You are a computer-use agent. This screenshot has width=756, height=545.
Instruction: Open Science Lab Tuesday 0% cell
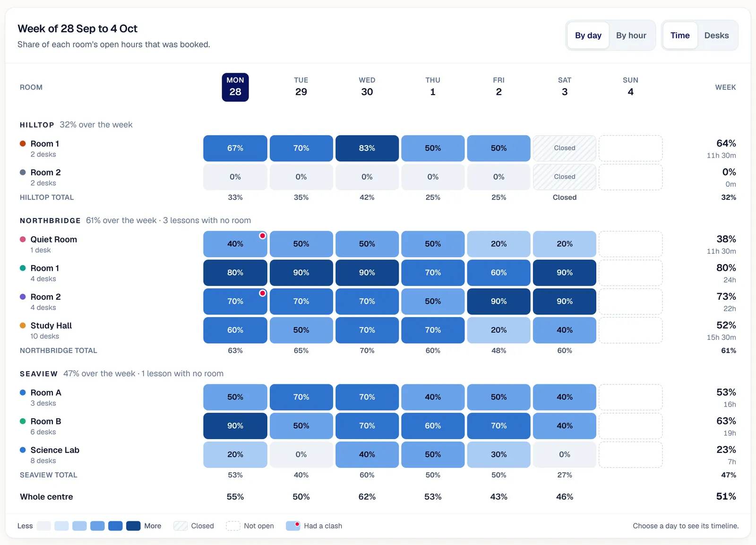[301, 455]
